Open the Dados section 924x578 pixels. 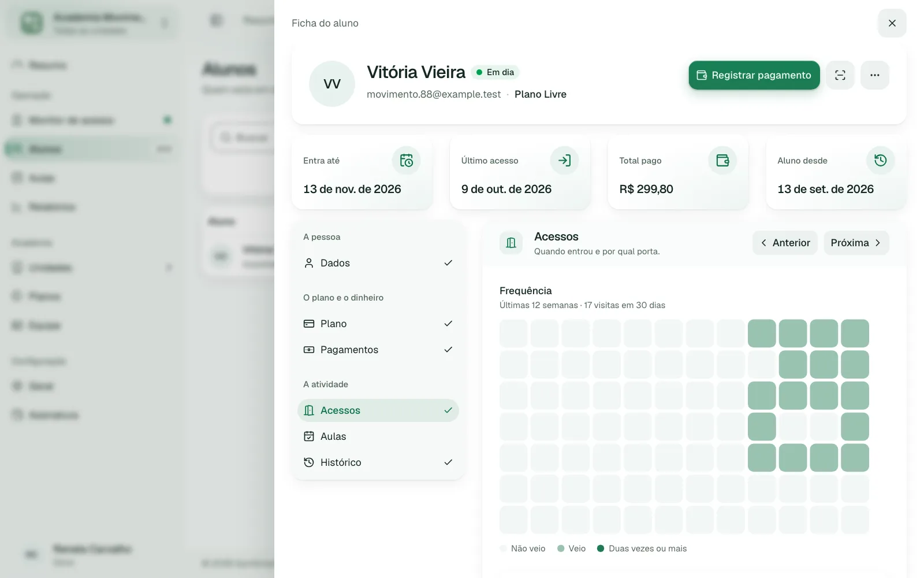tap(378, 263)
